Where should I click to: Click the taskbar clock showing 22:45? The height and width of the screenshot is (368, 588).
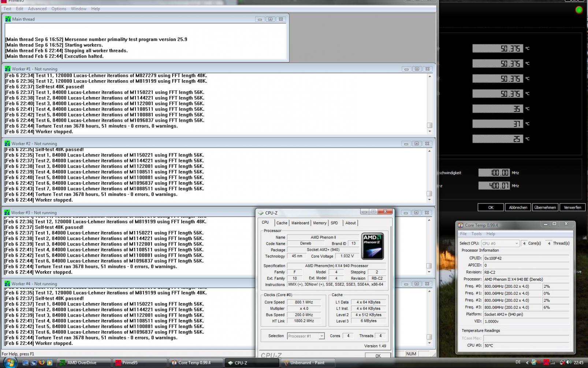(578, 363)
